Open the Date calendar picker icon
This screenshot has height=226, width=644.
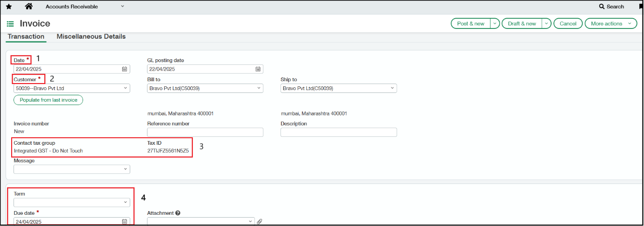tap(125, 69)
